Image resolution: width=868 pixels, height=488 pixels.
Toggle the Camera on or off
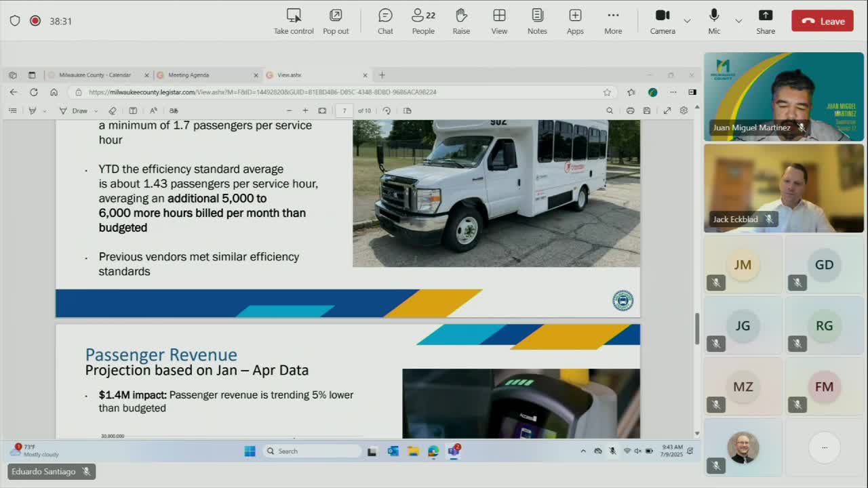click(x=663, y=21)
